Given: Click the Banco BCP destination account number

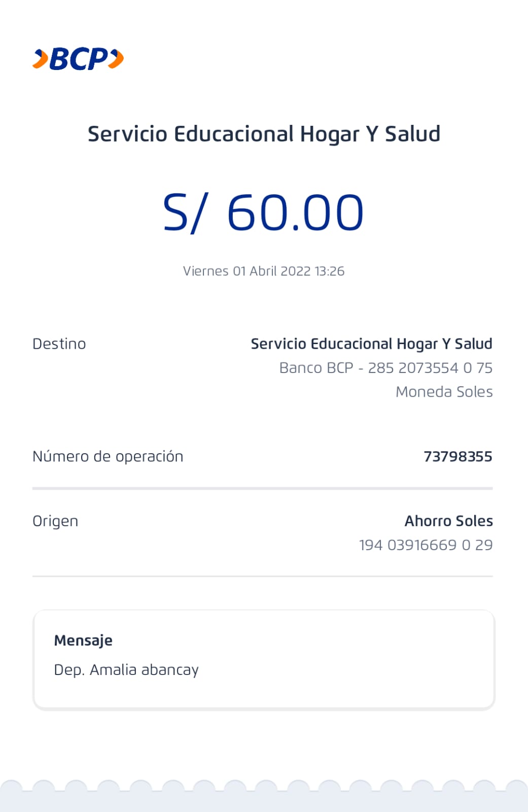Looking at the screenshot, I should point(385,368).
